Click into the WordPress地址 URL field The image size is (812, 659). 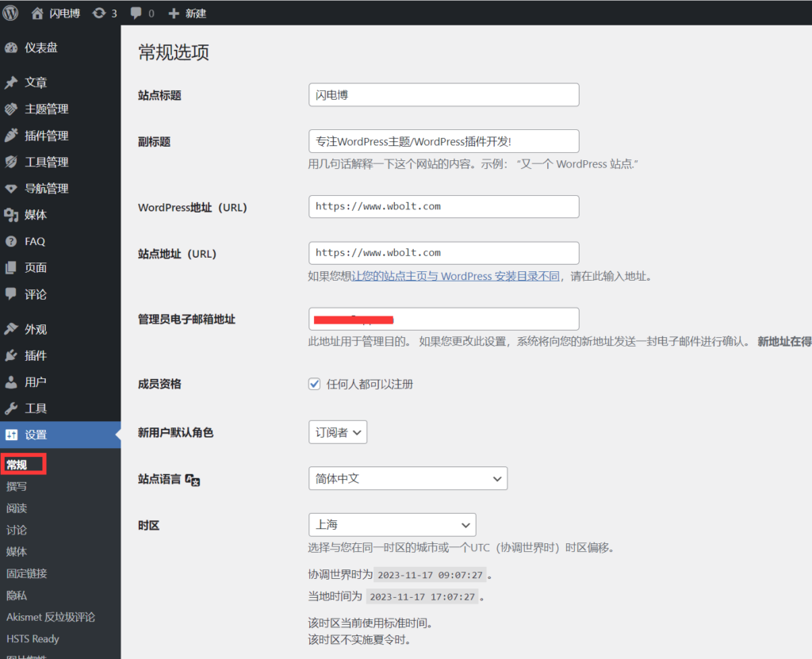pyautogui.click(x=444, y=207)
